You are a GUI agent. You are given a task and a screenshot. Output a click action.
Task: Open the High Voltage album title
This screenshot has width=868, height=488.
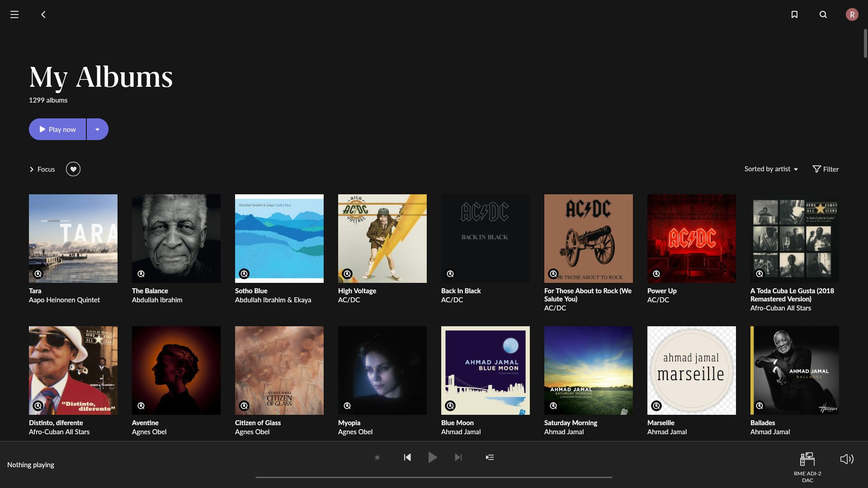[357, 291]
